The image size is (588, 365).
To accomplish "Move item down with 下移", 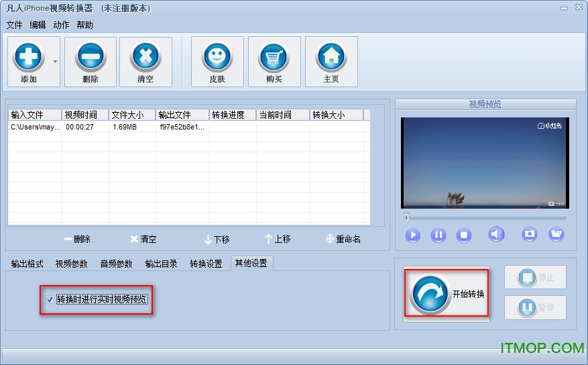I will tap(217, 240).
